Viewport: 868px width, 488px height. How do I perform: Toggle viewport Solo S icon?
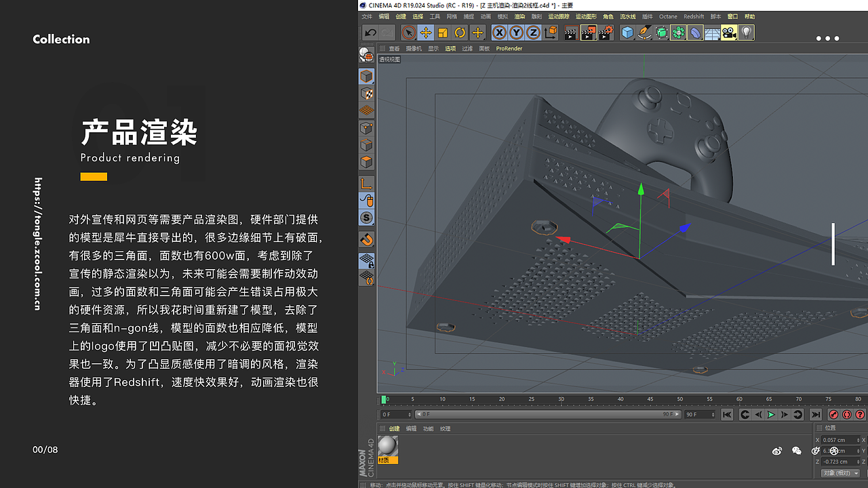(366, 218)
